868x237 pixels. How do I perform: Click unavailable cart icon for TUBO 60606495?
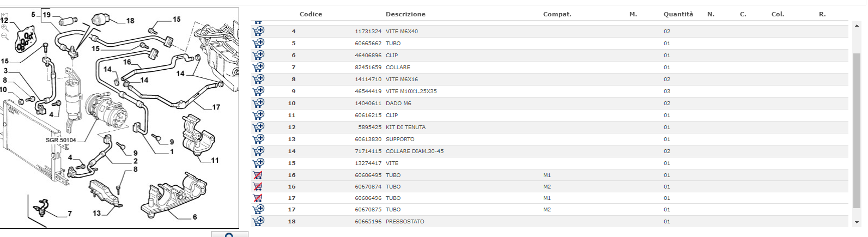click(258, 175)
